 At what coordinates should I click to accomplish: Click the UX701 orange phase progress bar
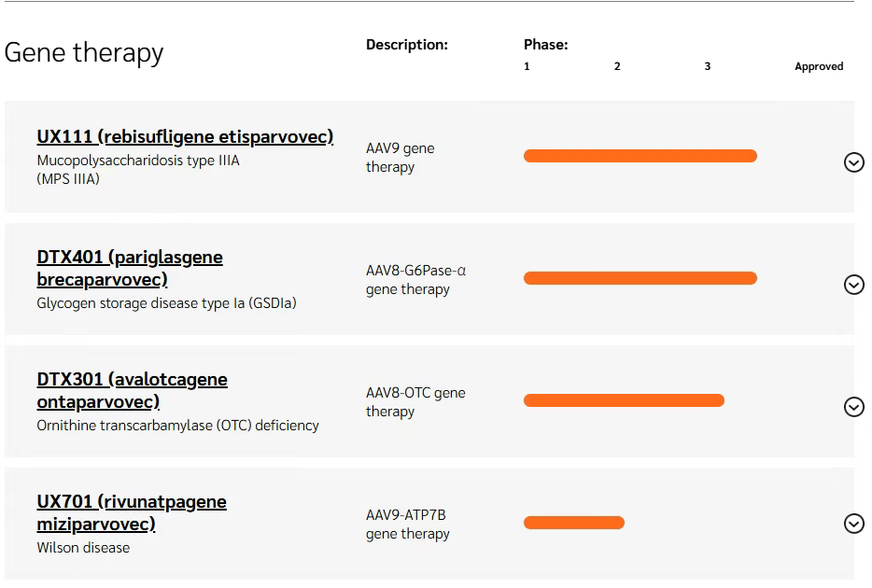[573, 523]
